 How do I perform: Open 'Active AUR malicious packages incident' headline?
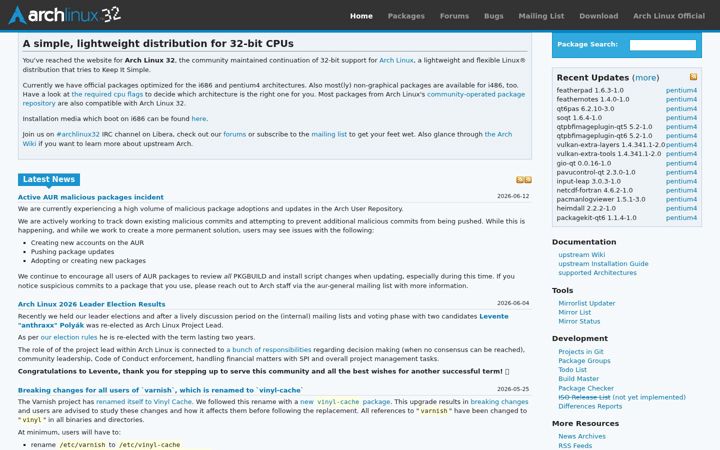click(x=91, y=197)
